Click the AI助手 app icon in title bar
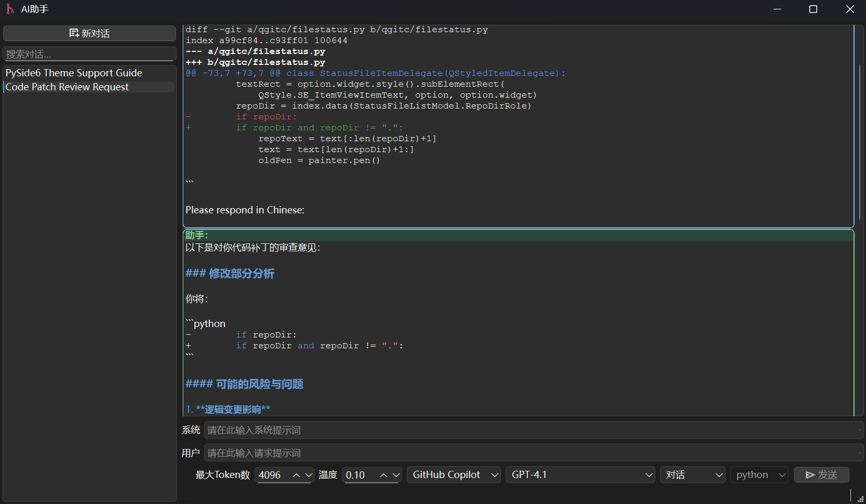This screenshot has width=866, height=504. click(x=10, y=9)
